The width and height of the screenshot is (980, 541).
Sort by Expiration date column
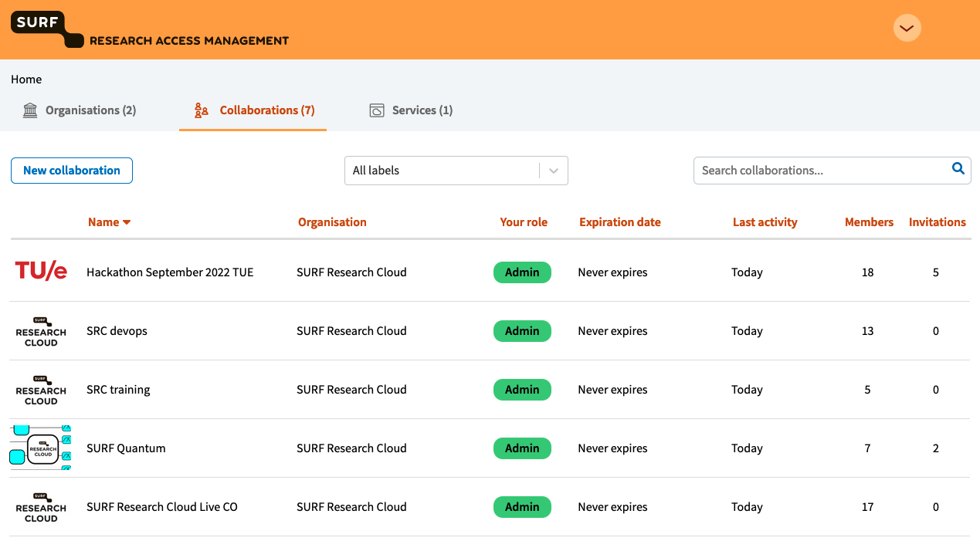point(620,222)
